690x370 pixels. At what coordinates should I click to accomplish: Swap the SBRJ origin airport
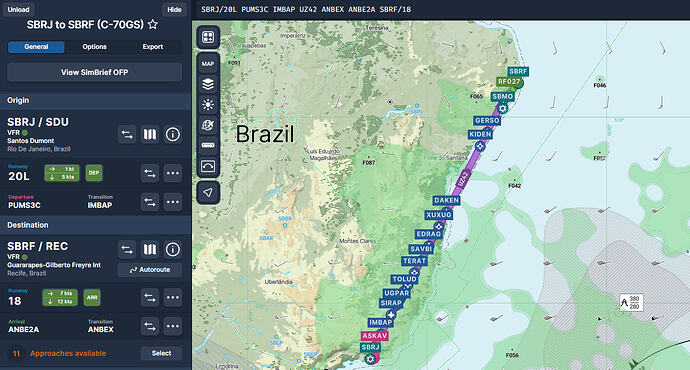tap(127, 135)
